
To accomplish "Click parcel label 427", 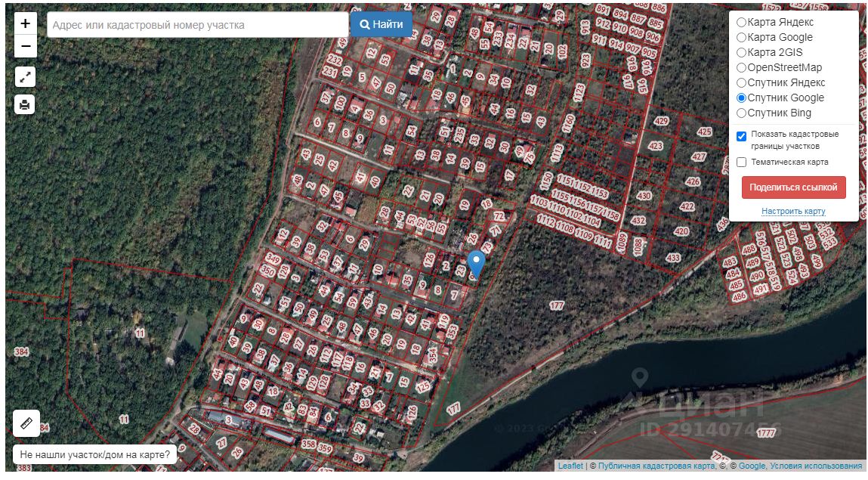I will (x=699, y=156).
